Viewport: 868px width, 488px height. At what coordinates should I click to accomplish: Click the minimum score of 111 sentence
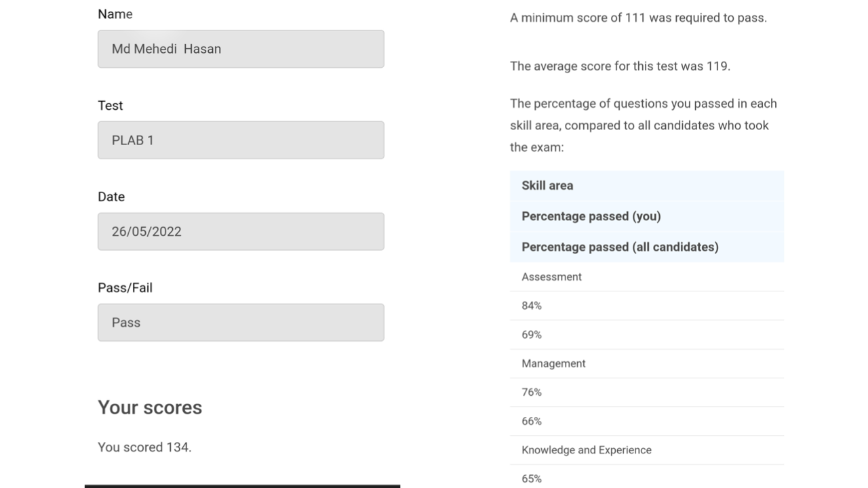[x=638, y=18]
